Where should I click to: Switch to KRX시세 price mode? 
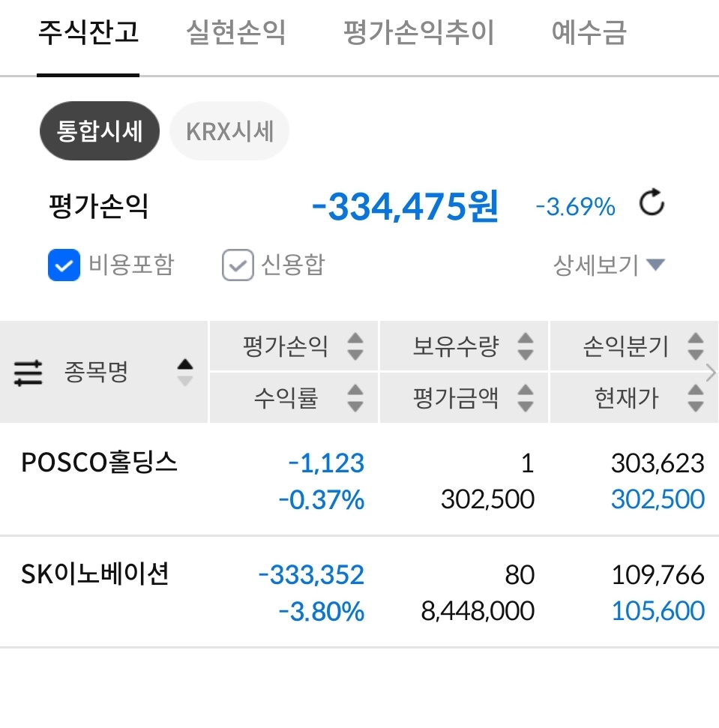click(x=229, y=131)
